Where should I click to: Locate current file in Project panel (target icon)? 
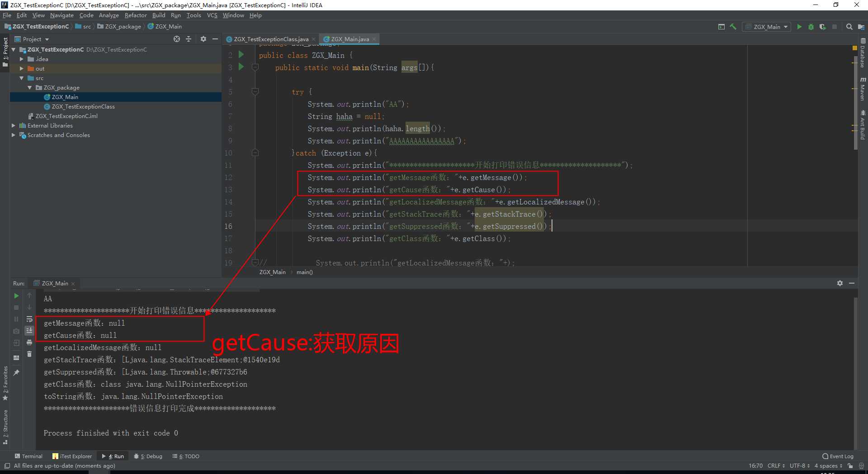click(177, 39)
